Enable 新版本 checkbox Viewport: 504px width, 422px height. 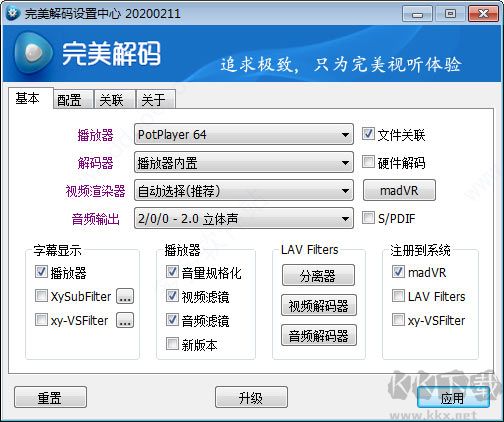coord(172,344)
